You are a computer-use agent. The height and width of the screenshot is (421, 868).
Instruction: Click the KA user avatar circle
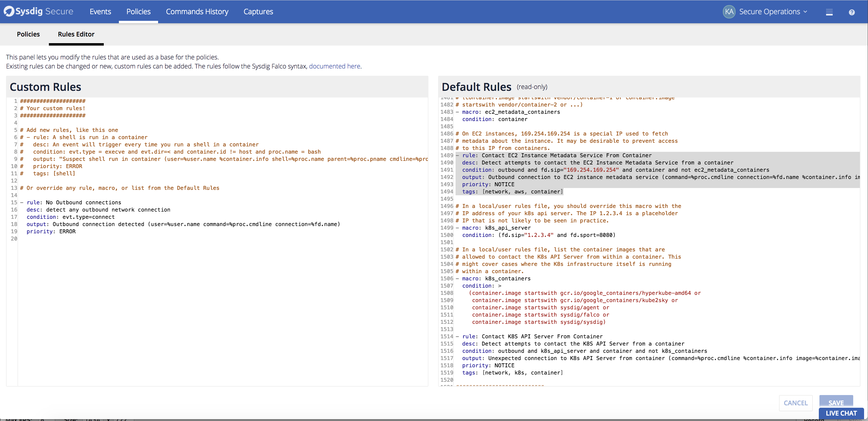(x=729, y=12)
